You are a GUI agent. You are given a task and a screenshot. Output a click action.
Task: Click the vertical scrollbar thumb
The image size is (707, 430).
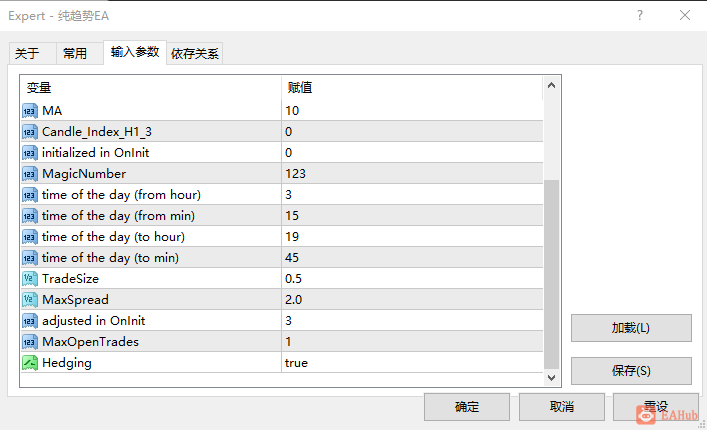point(551,274)
